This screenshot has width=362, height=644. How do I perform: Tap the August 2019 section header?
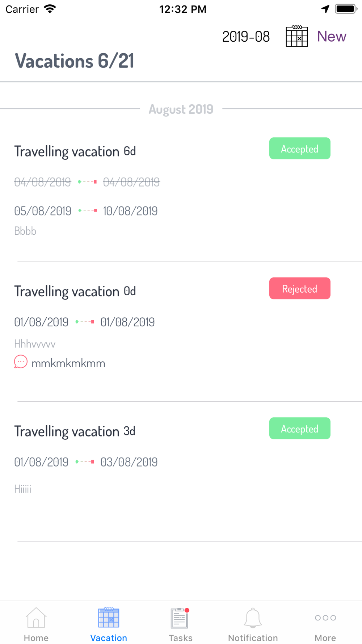(x=181, y=109)
